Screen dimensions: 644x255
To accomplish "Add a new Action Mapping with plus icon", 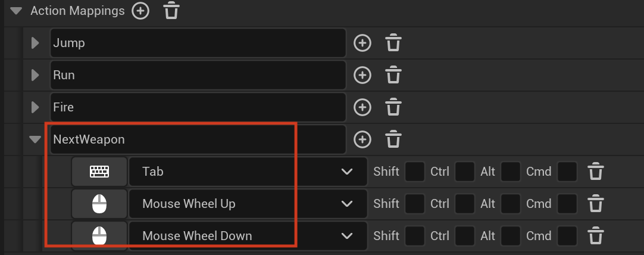I will point(140,11).
